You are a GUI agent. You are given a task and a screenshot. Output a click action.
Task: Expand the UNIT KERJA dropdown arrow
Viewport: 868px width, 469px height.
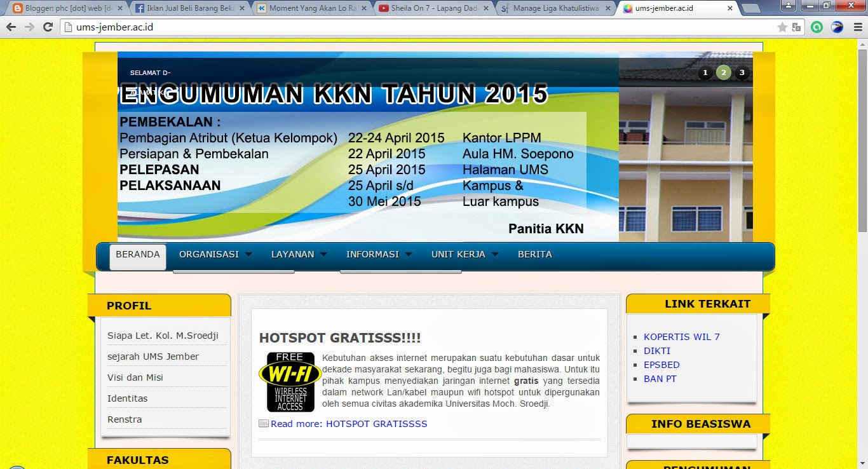[495, 255]
